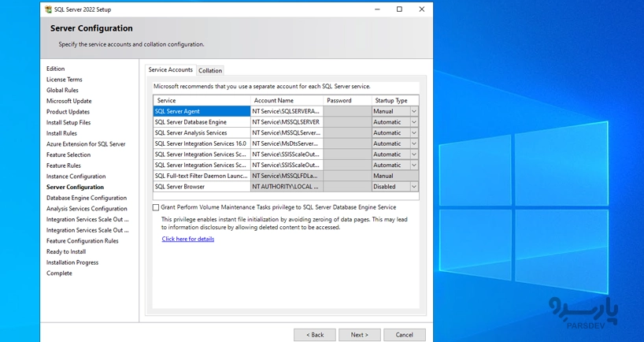The width and height of the screenshot is (644, 342).
Task: Open Startup Type dropdown for SQL Server Agent
Action: pos(414,112)
